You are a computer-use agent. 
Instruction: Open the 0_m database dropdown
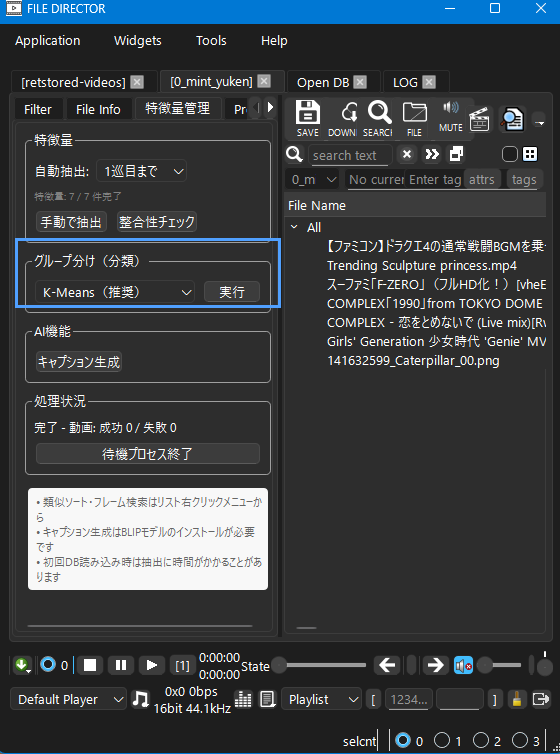click(x=312, y=179)
